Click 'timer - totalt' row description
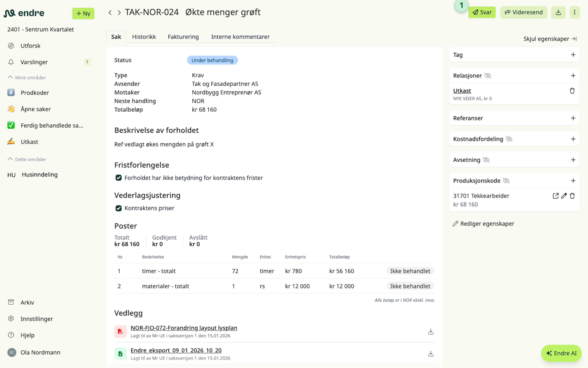 click(x=159, y=271)
